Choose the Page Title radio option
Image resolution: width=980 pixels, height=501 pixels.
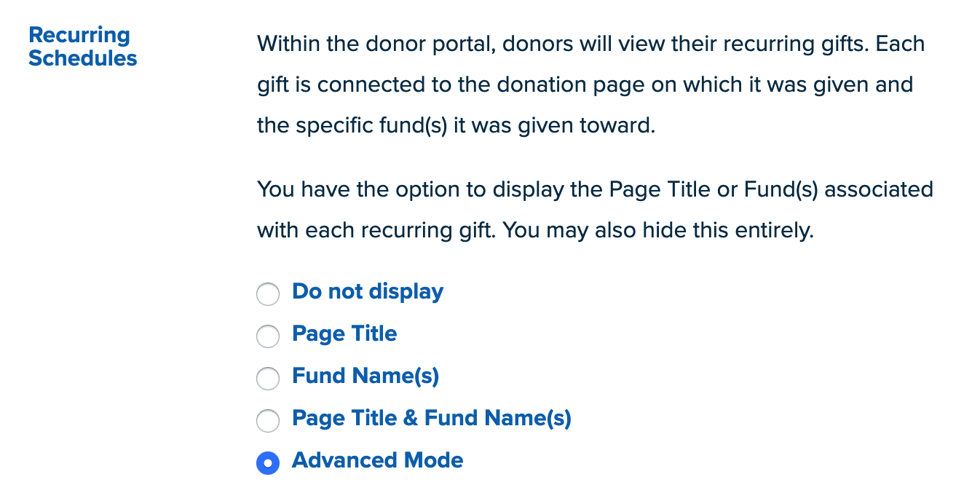click(268, 336)
